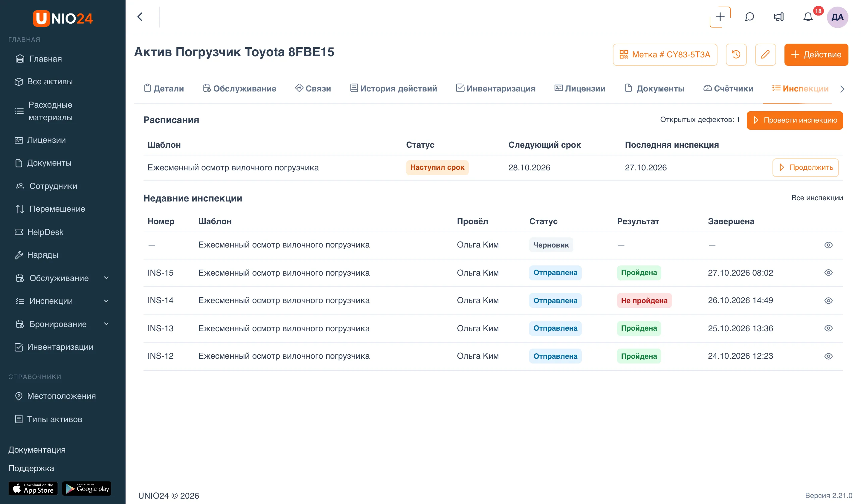Open the Все инспекции link
This screenshot has height=504, width=861.
coord(817,198)
